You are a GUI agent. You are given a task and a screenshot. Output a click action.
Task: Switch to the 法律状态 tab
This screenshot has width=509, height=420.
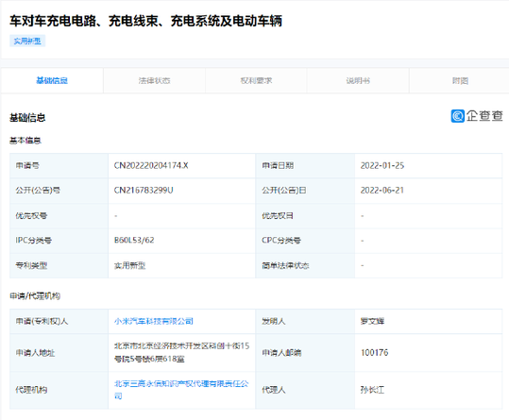[154, 80]
